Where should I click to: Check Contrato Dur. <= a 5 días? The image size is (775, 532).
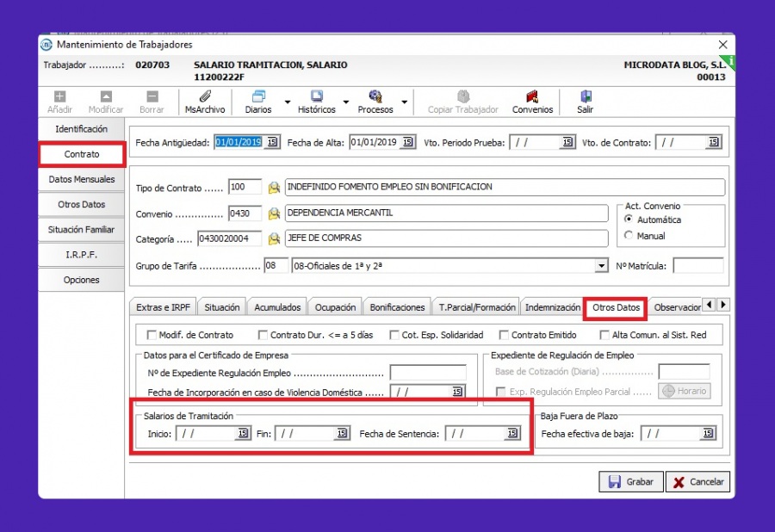click(263, 335)
